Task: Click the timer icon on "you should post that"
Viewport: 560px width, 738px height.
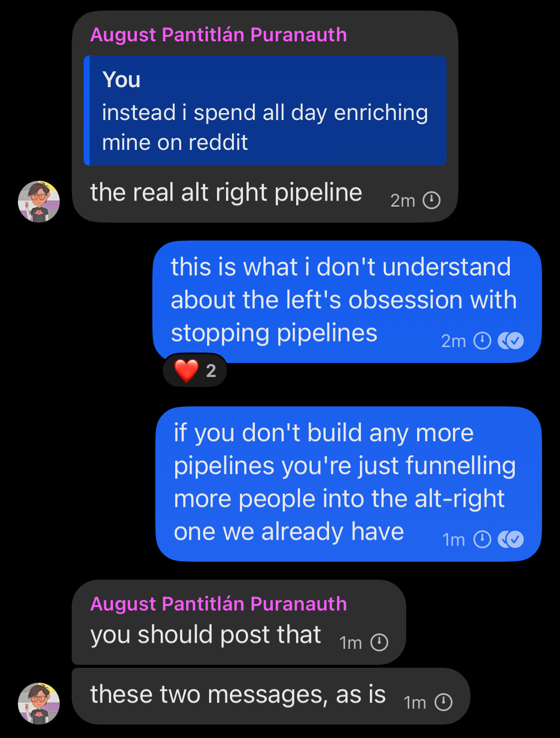Action: pyautogui.click(x=379, y=642)
